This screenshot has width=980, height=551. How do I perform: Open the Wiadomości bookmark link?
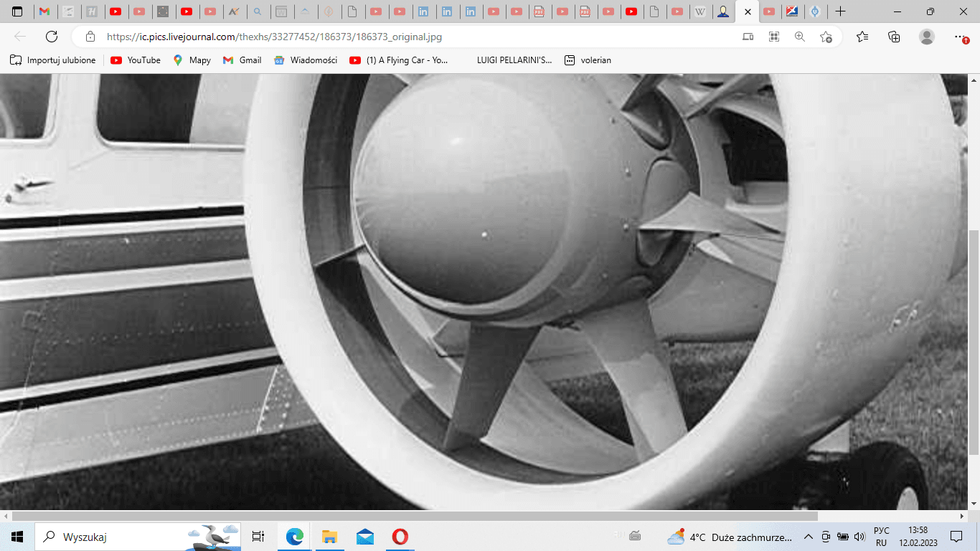coord(306,60)
